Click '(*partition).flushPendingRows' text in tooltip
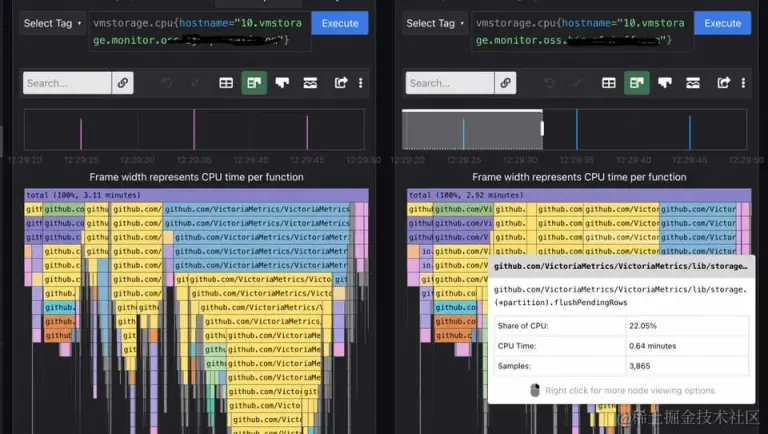Image resolution: width=768 pixels, height=434 pixels. pyautogui.click(x=560, y=302)
